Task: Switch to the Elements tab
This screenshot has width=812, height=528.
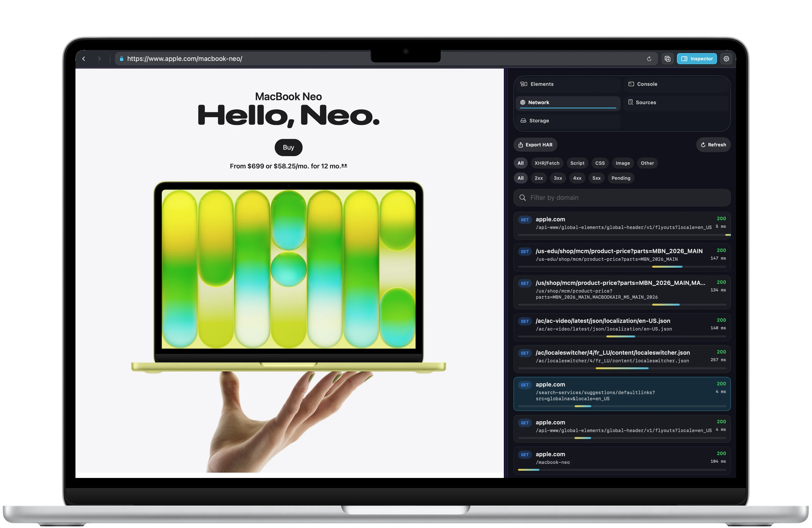Action: (x=568, y=84)
